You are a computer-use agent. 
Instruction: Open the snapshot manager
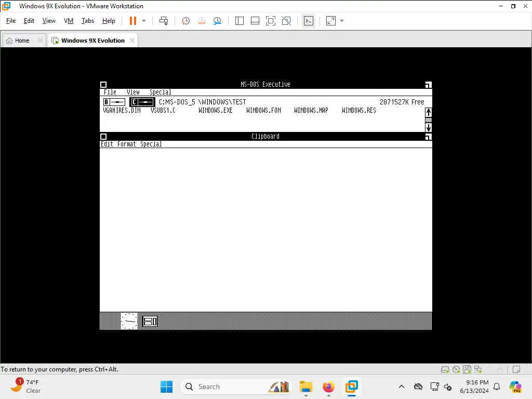(x=217, y=21)
